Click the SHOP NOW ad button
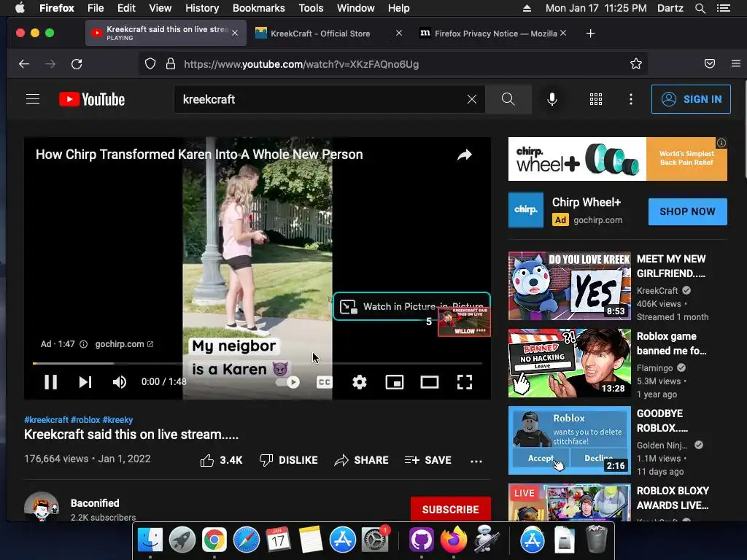This screenshot has width=747, height=560. point(687,211)
